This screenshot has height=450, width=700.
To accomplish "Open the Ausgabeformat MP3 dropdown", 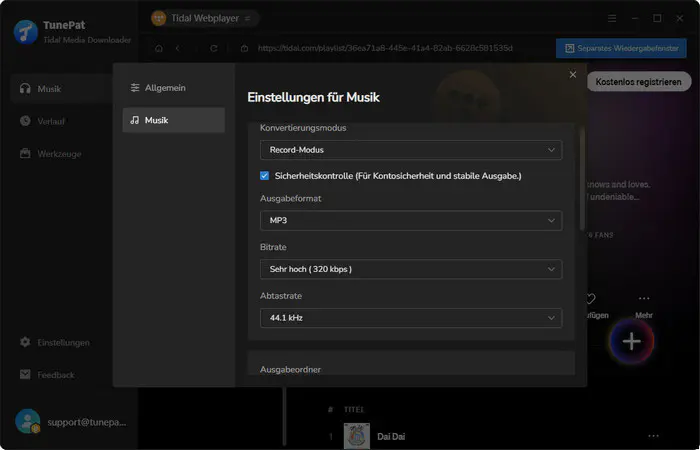I will (411, 221).
